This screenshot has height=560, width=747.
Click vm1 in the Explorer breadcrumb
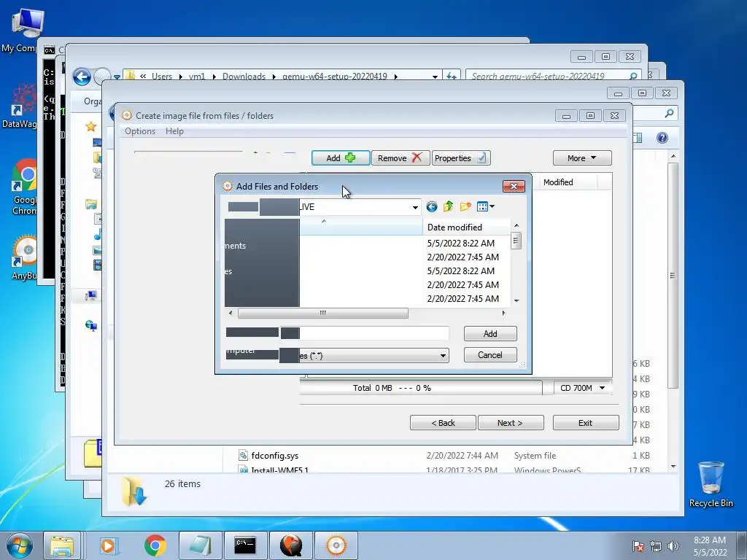197,76
